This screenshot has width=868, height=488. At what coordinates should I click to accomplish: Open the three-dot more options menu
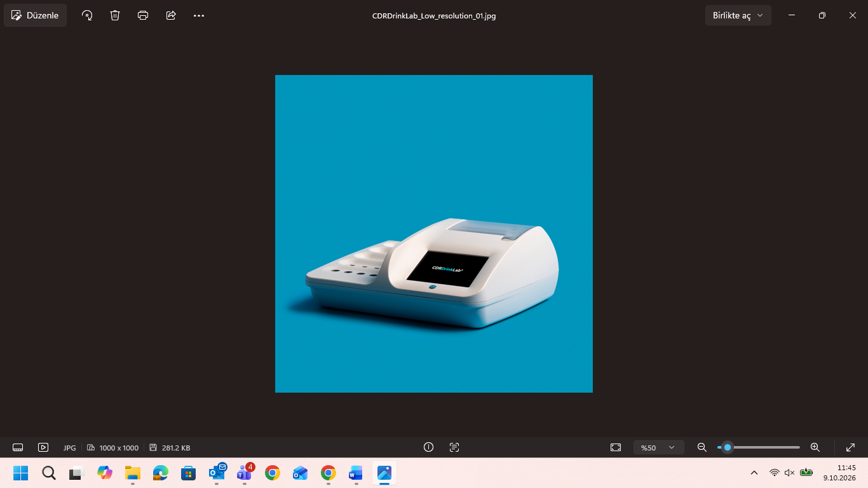click(199, 15)
